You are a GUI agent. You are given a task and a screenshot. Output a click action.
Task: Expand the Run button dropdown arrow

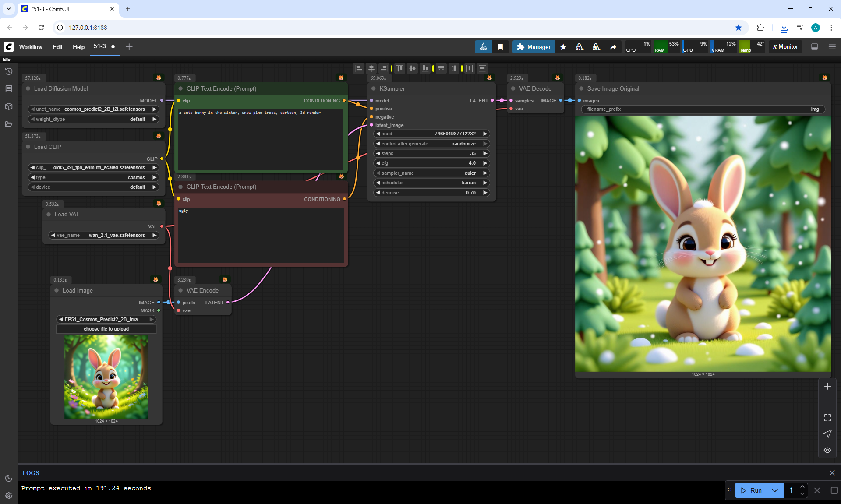[x=774, y=490]
